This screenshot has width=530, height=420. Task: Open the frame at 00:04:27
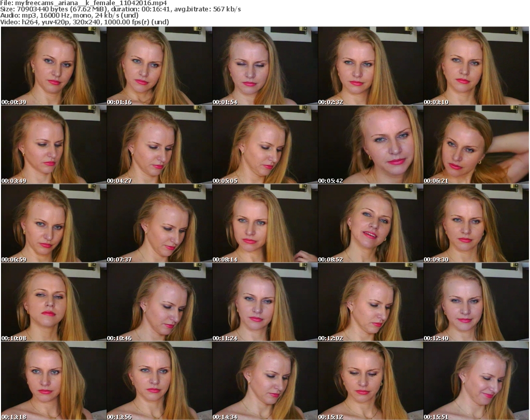(159, 144)
